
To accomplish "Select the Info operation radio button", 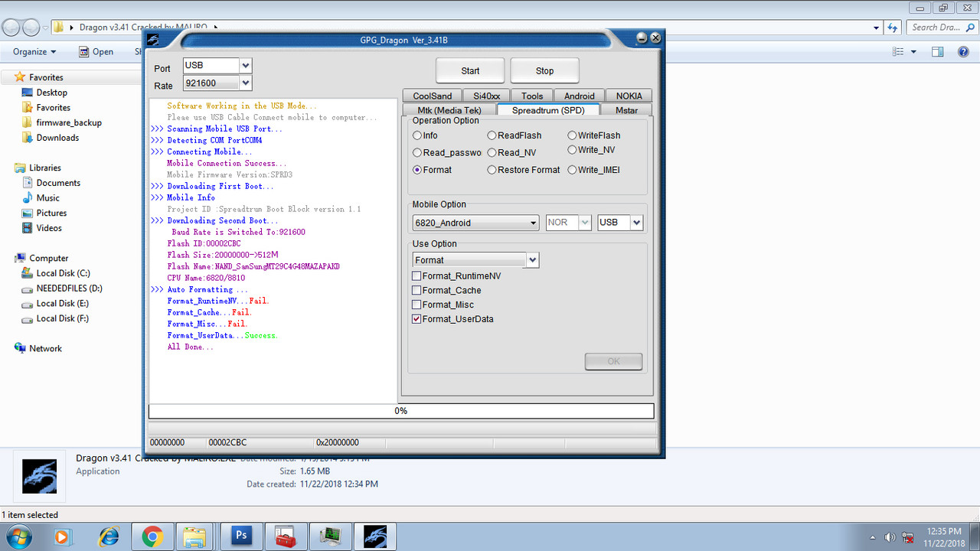I will 417,135.
